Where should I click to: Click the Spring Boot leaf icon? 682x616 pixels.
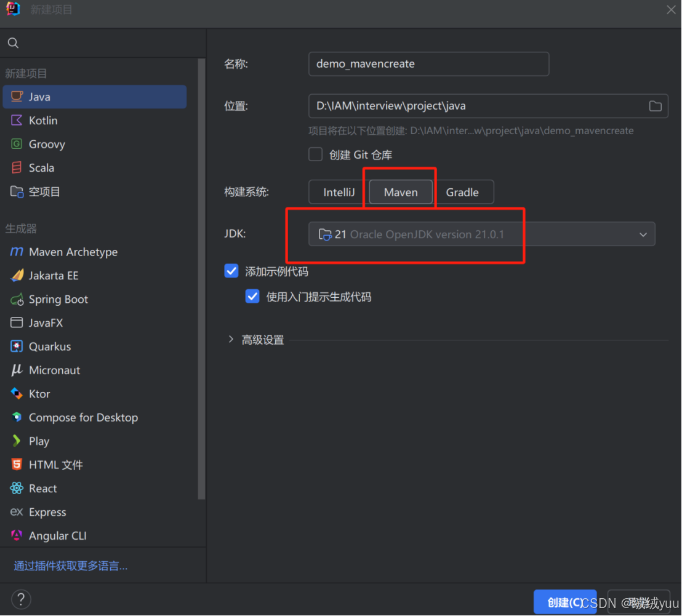click(x=17, y=299)
